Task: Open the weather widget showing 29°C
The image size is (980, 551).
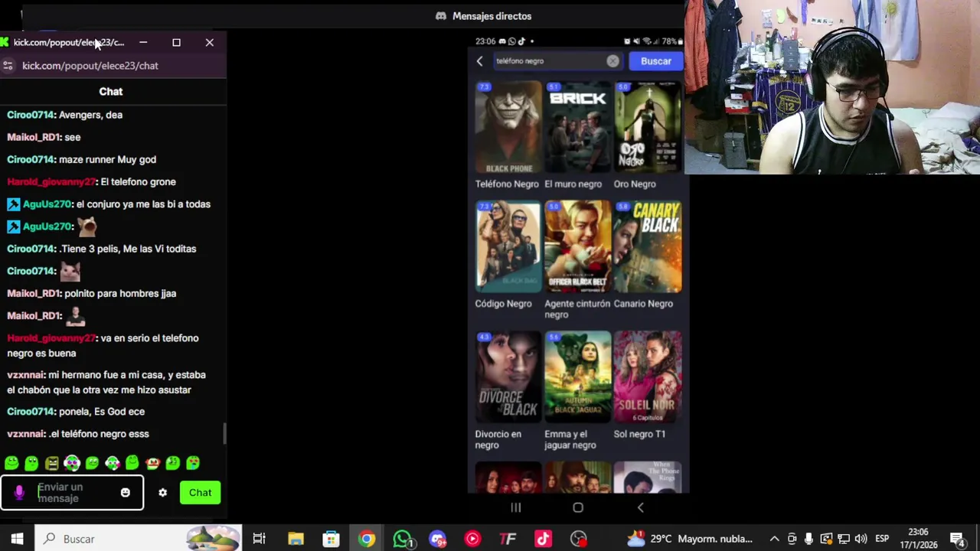Action: [x=690, y=539]
